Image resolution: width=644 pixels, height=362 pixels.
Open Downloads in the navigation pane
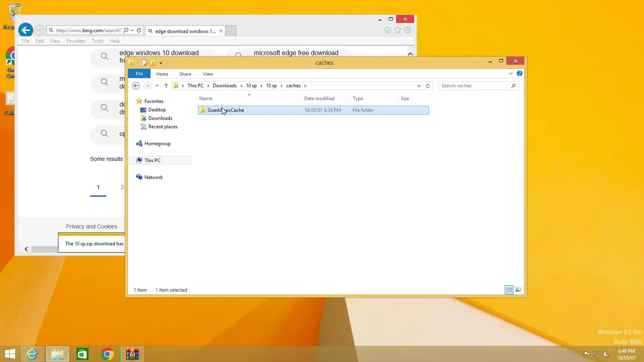click(160, 118)
